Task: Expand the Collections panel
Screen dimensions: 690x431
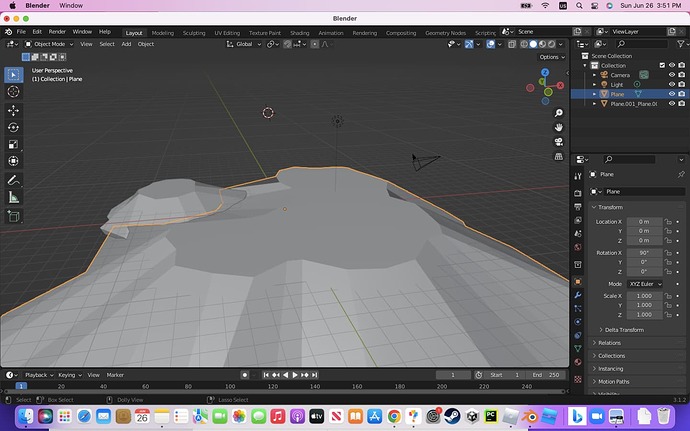Action: click(611, 356)
